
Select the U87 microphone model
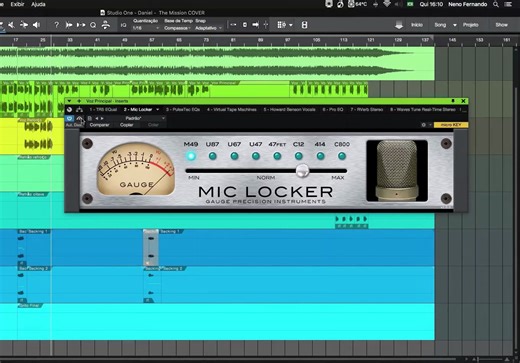pyautogui.click(x=212, y=156)
